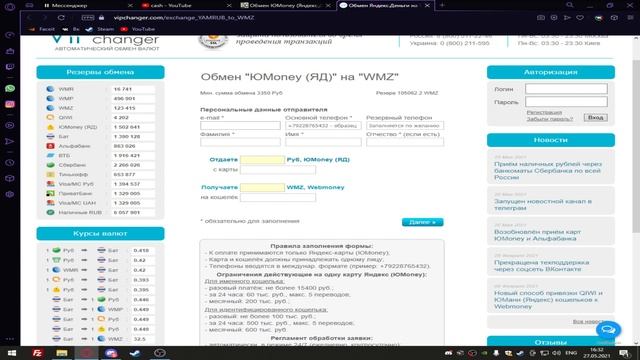Open news about linking QIWI to Webmoney
The width and height of the screenshot is (640, 360).
[548, 300]
